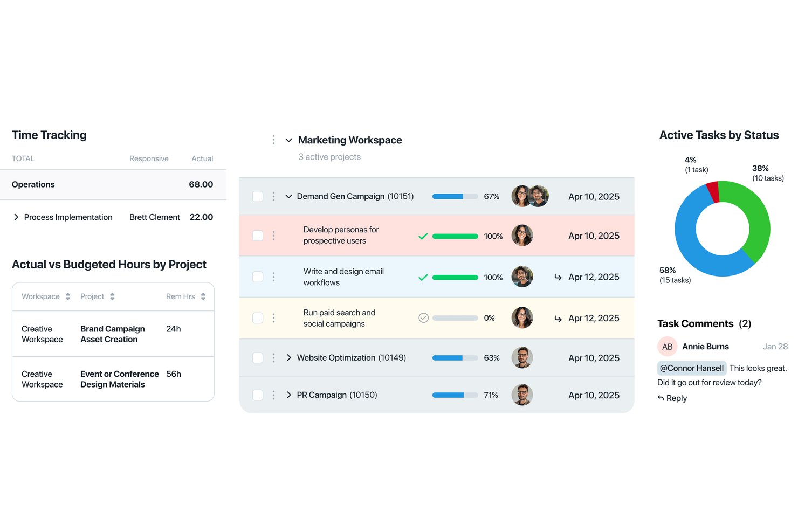
Task: Click PR Campaign assignee avatar
Action: 522,395
